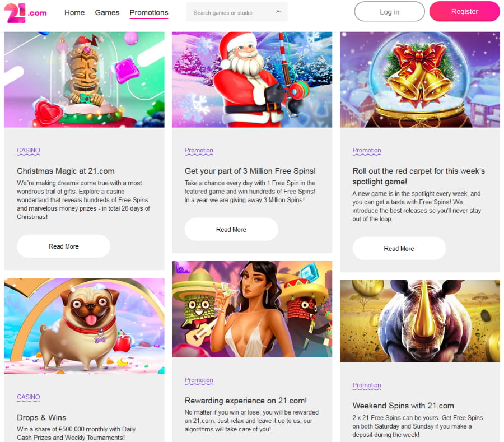Screen dimensions: 504x442
Task: Click the pink Register button
Action: pos(464,12)
